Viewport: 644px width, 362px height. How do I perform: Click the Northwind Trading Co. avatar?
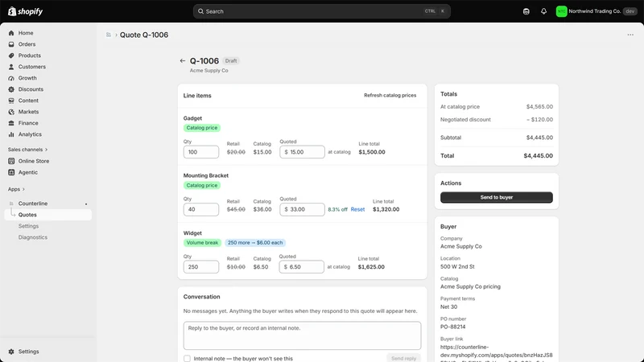tap(561, 11)
